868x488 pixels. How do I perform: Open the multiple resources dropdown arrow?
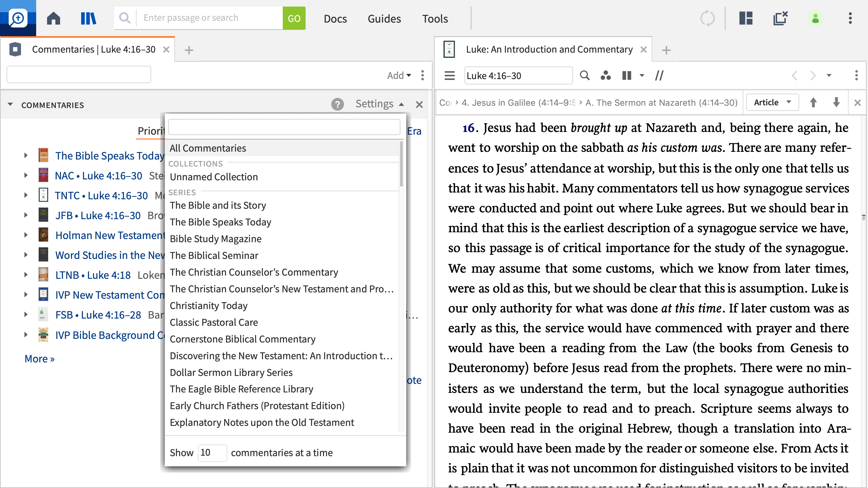(x=642, y=75)
